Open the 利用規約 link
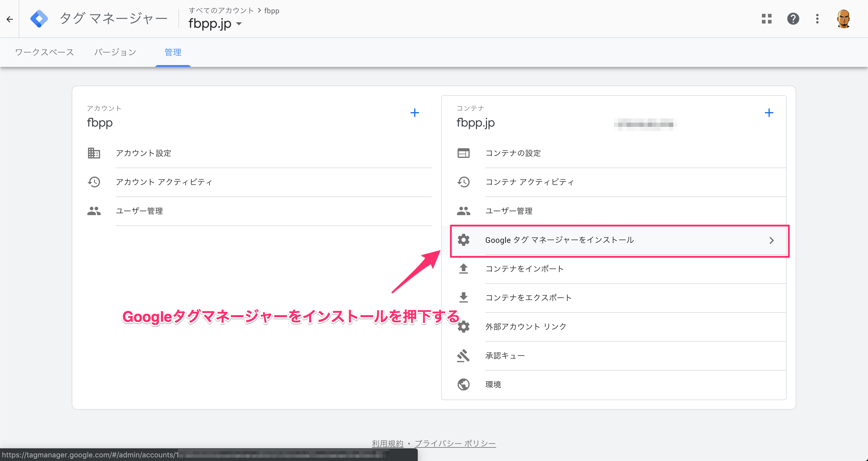This screenshot has height=461, width=868. [x=388, y=444]
